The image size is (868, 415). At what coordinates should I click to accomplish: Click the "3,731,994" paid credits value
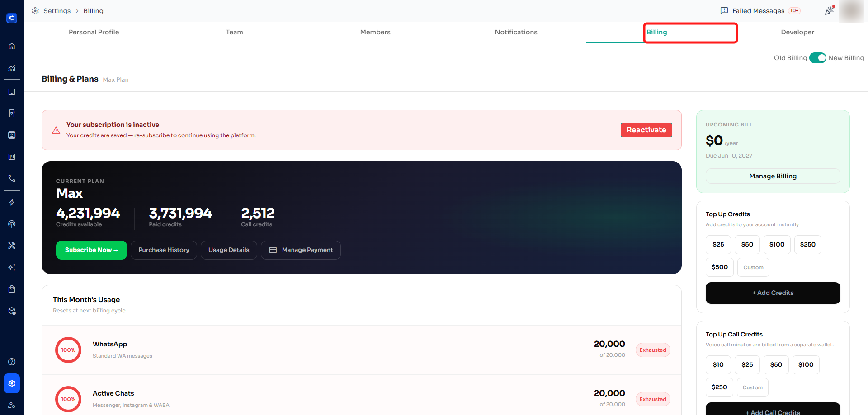tap(180, 213)
